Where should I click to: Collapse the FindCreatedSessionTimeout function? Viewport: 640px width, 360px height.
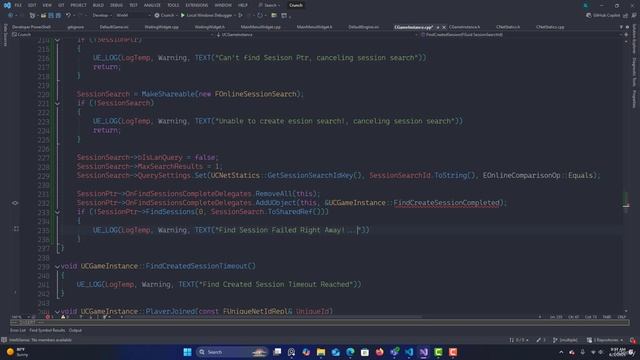point(57,266)
